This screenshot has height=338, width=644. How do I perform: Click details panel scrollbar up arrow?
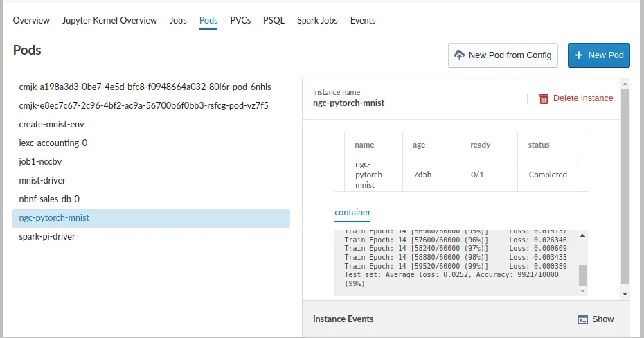tap(625, 84)
